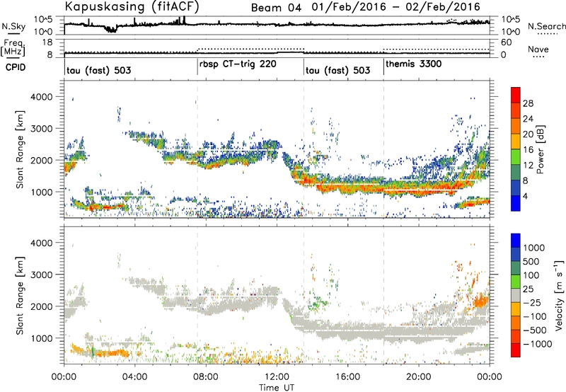Click 'Slant Range [km]' label of the velocity panel
The width and height of the screenshot is (566, 392).
[20, 295]
